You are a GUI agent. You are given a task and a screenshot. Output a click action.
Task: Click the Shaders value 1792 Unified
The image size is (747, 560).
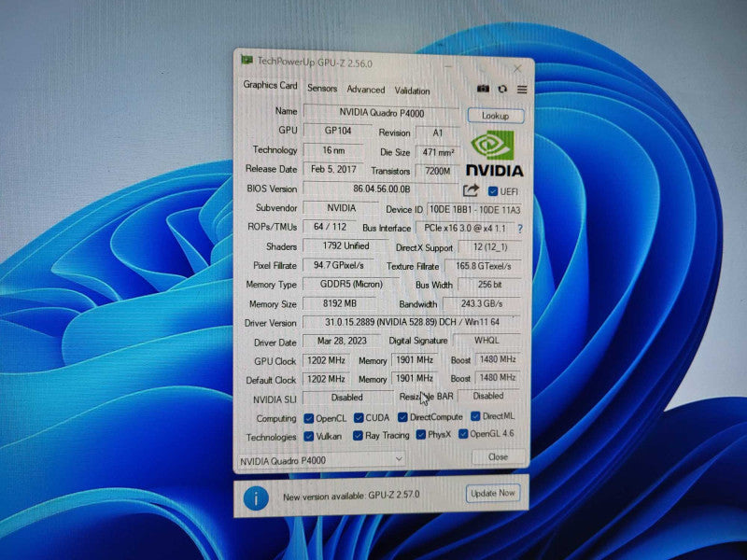[345, 245]
